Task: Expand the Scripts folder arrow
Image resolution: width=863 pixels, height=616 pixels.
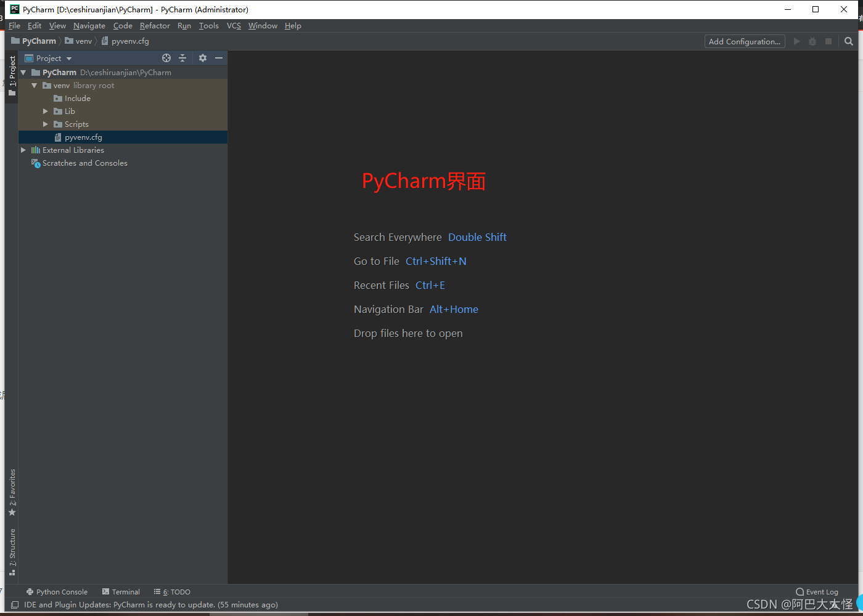Action: point(46,124)
